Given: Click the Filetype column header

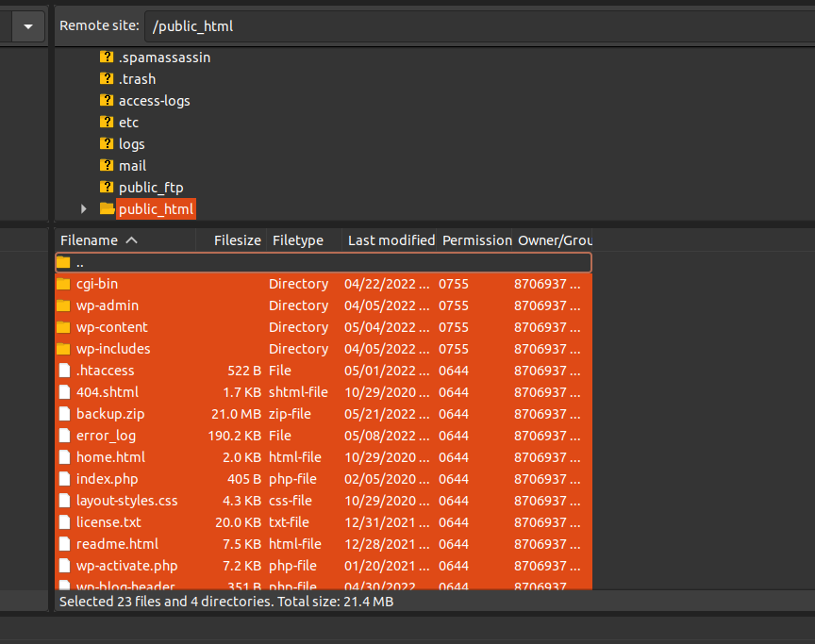Looking at the screenshot, I should [x=298, y=240].
